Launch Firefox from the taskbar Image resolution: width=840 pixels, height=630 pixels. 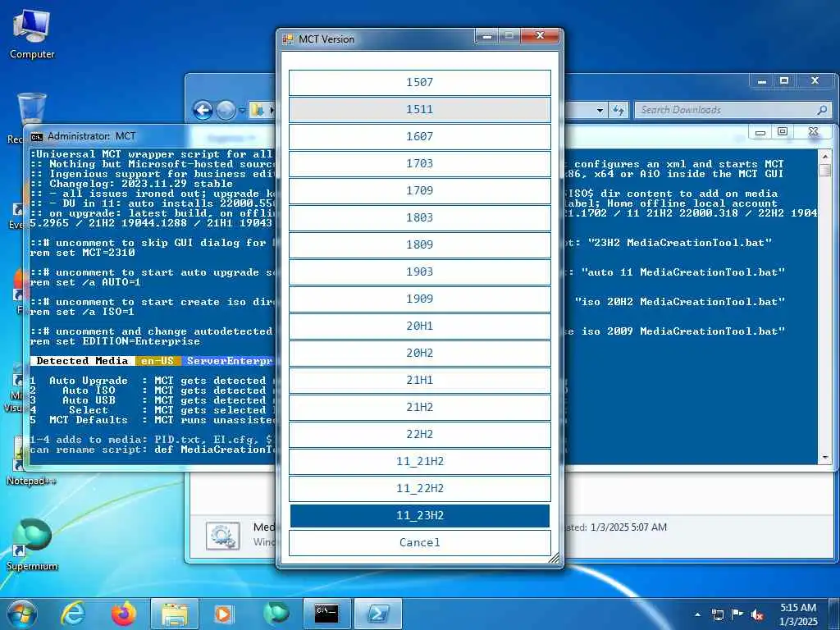(123, 614)
